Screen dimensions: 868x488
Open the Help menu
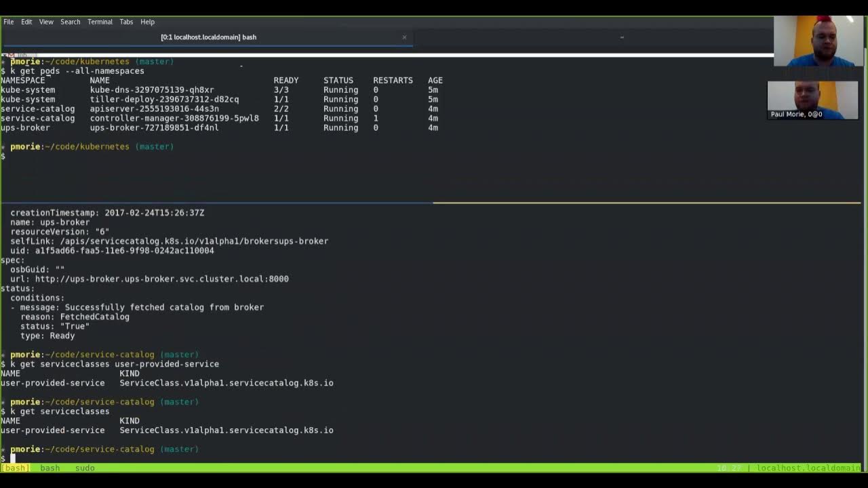146,22
